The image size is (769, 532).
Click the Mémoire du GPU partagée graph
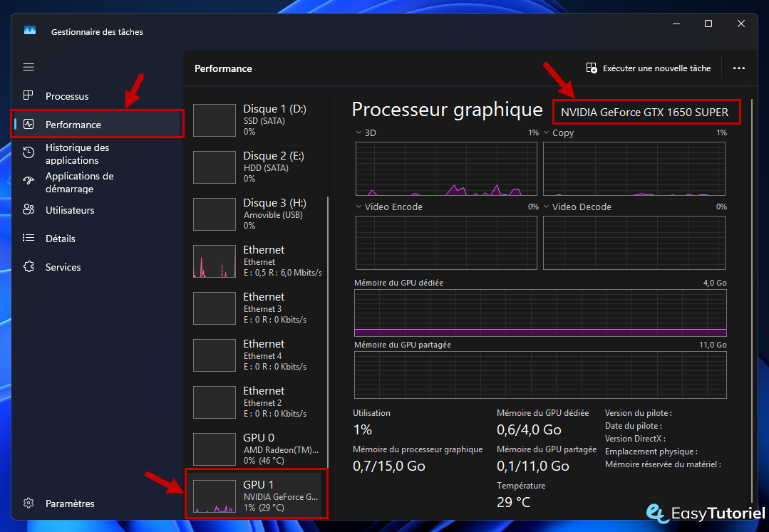(x=540, y=375)
